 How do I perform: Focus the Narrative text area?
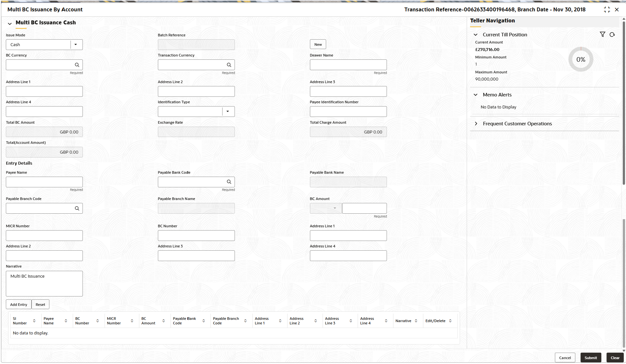click(x=44, y=283)
